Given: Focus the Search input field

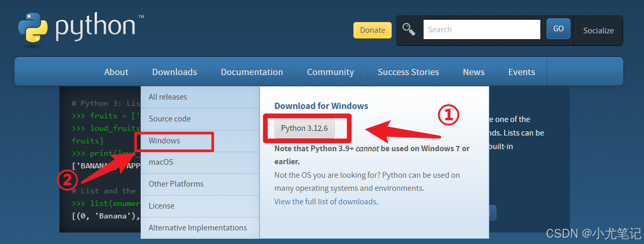Looking at the screenshot, I should tap(482, 30).
